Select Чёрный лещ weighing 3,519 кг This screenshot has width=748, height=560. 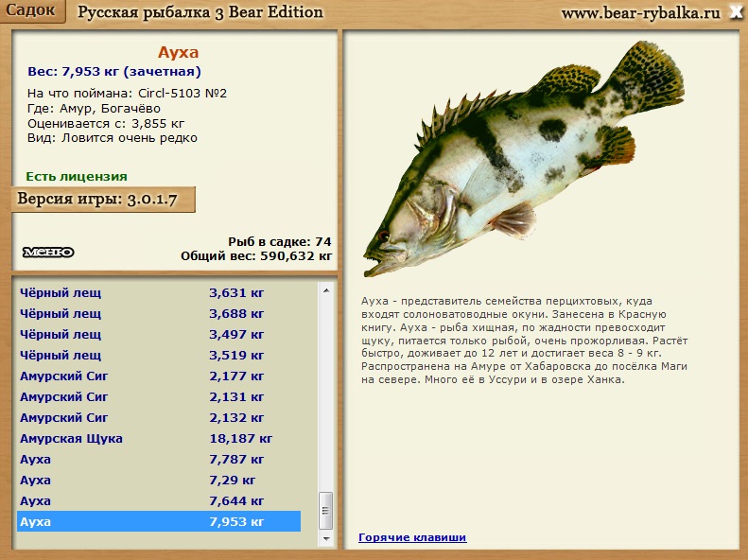(x=159, y=355)
